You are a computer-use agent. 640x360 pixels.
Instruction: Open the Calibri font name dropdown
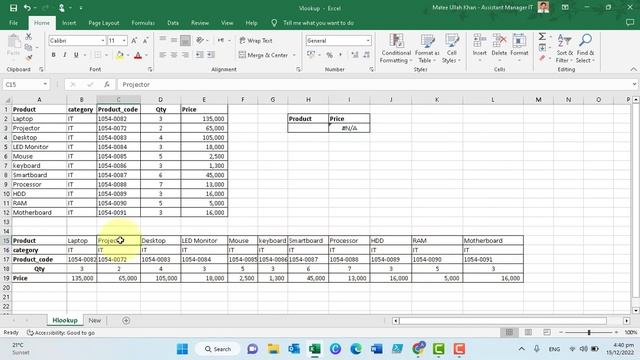tap(103, 40)
